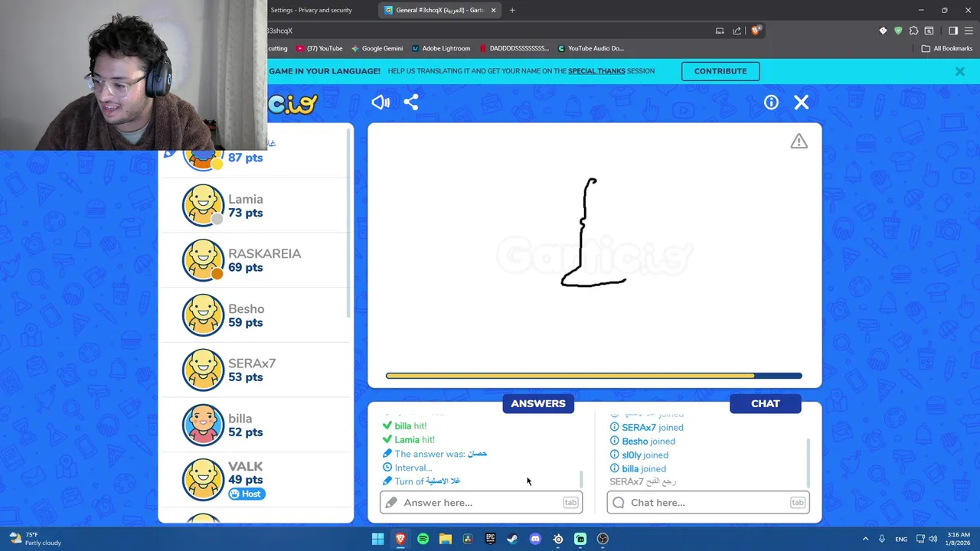Open the YouTube Audio Do... bookmark
This screenshot has height=551, width=980.
pos(590,48)
